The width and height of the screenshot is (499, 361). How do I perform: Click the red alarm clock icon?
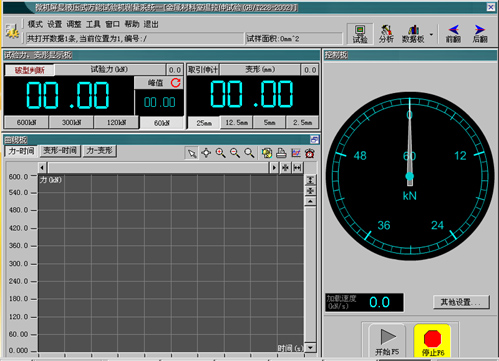(310, 153)
